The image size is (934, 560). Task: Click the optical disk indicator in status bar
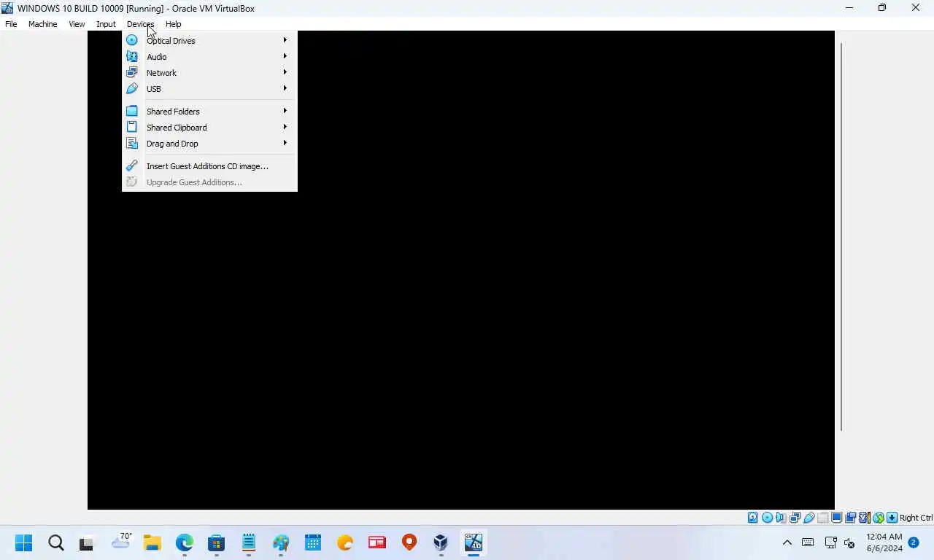767,518
